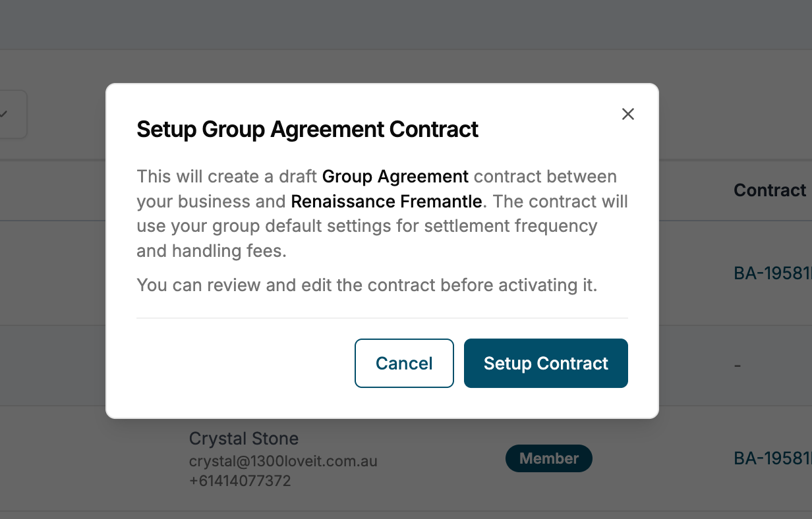Open BA-19581 contract link in Crystal Stone's row
The width and height of the screenshot is (812, 519).
point(772,458)
